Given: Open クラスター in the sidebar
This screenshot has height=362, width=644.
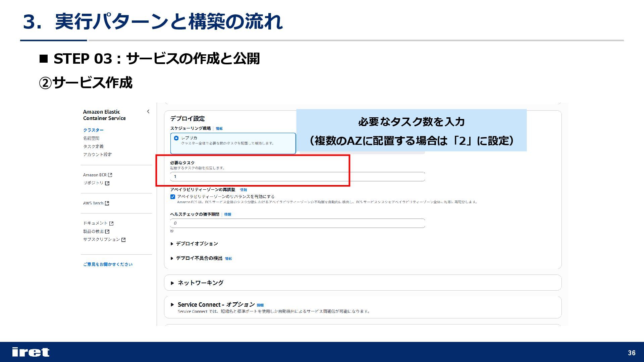Looking at the screenshot, I should 93,130.
